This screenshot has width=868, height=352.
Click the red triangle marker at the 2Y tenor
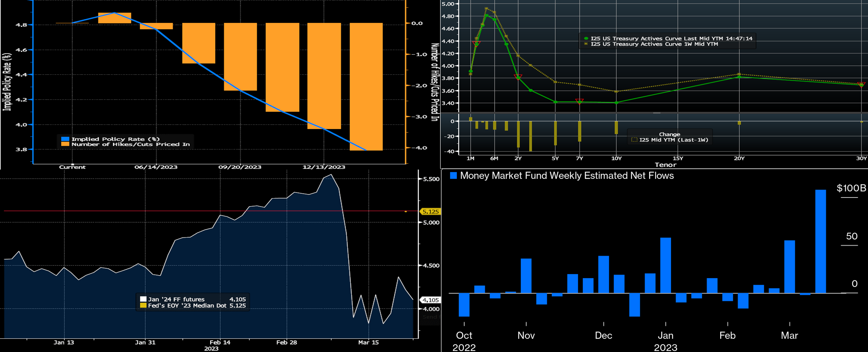(518, 77)
